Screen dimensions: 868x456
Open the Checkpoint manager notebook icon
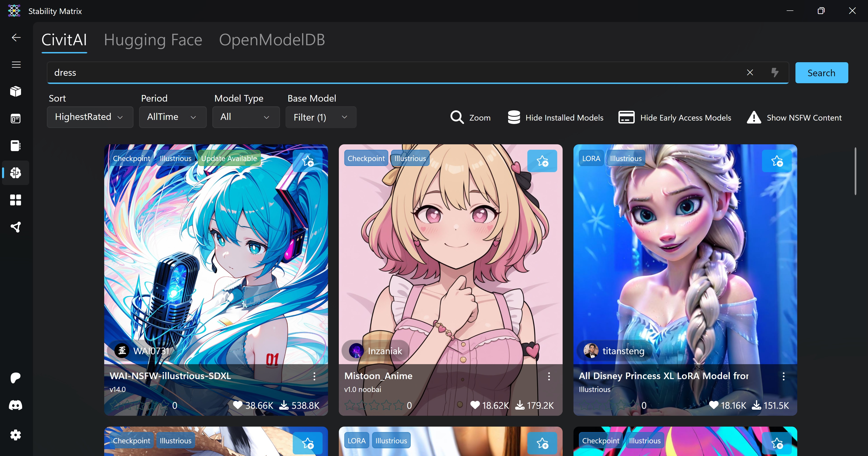16,145
